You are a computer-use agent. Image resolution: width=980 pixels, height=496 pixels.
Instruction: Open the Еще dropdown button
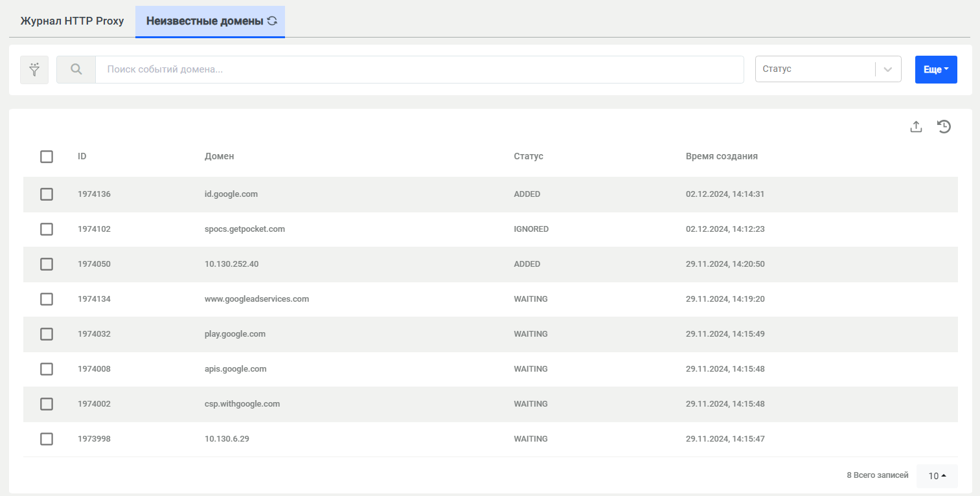(x=936, y=69)
